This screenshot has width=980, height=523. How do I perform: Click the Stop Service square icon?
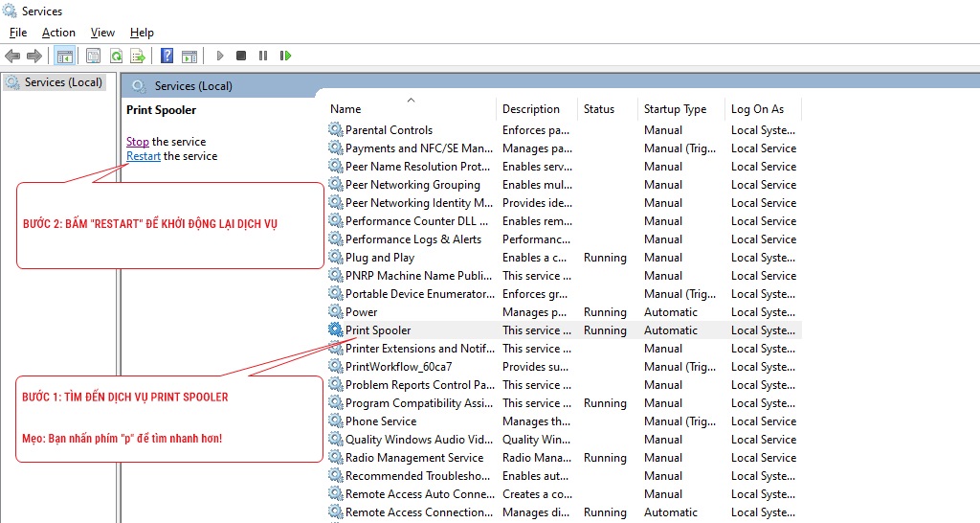pos(241,56)
